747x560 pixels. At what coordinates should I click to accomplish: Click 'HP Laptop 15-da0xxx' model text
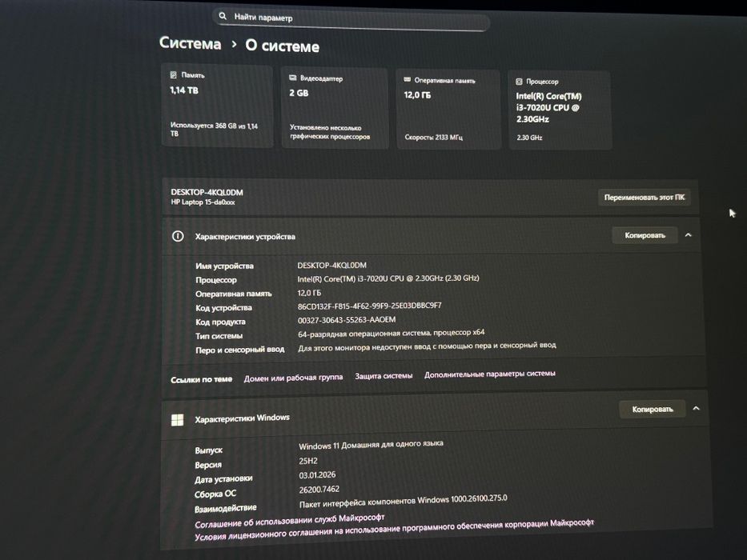coord(203,202)
